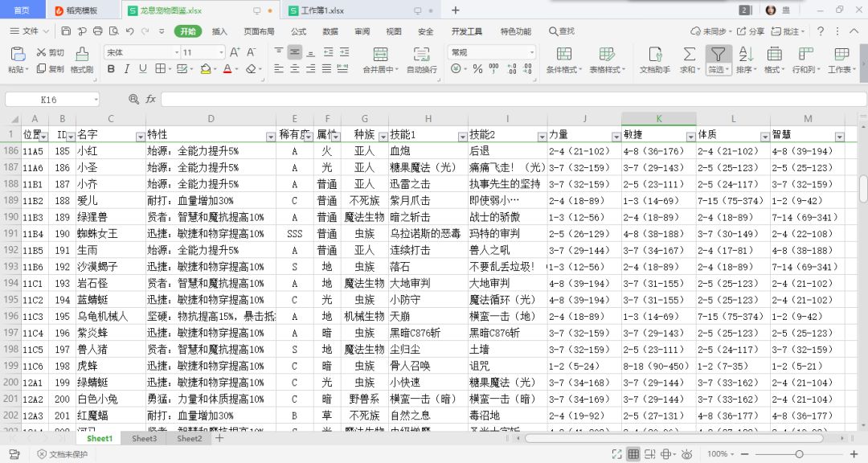This screenshot has height=463, width=868.
Task: Click the 分享 share button
Action: click(751, 31)
